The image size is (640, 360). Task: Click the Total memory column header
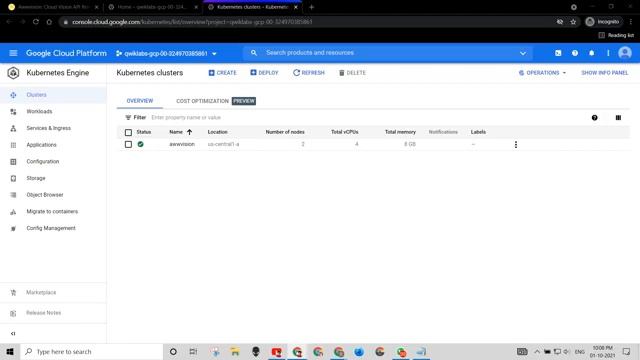tap(400, 132)
